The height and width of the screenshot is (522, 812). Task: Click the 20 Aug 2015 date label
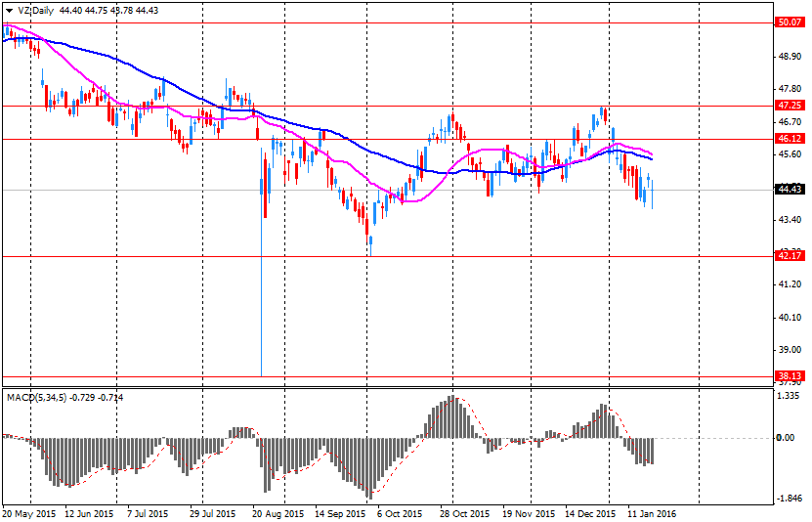[x=276, y=513]
